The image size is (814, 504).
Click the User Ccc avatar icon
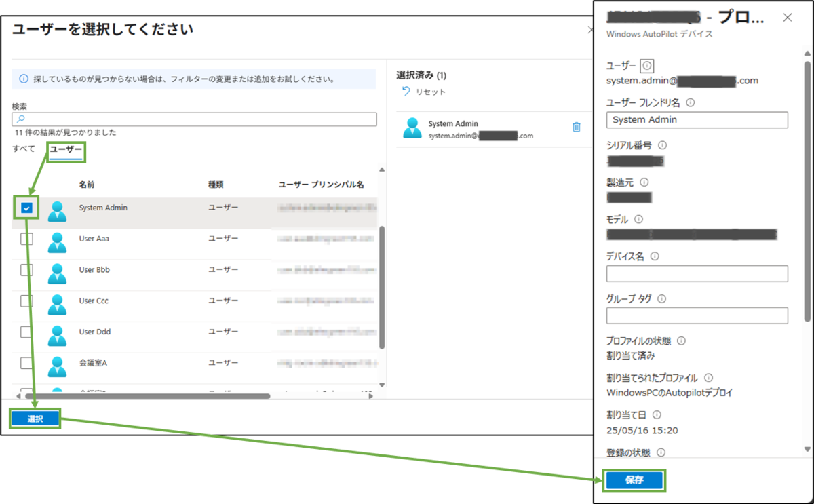57,305
